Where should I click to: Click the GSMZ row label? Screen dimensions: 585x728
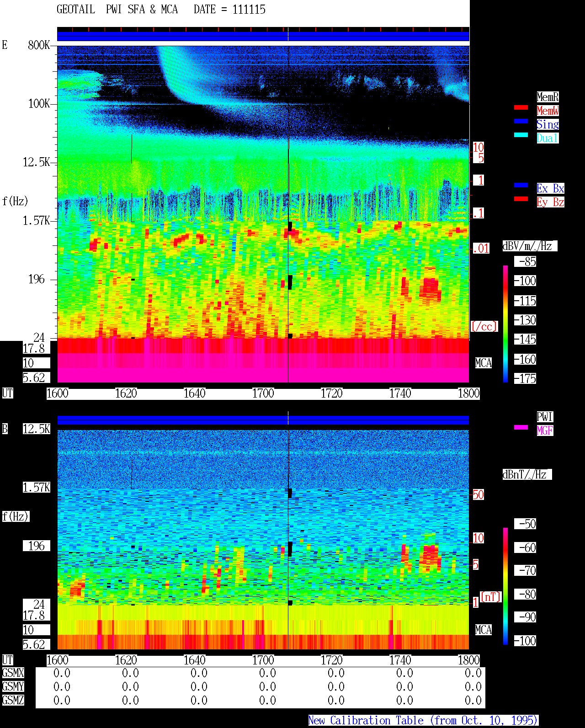(13, 701)
